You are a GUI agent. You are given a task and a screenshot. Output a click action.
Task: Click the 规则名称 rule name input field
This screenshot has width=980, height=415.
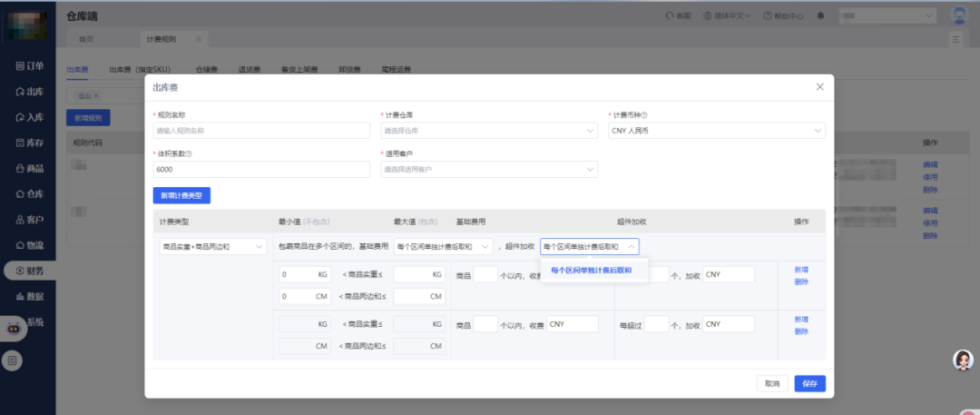coord(262,131)
